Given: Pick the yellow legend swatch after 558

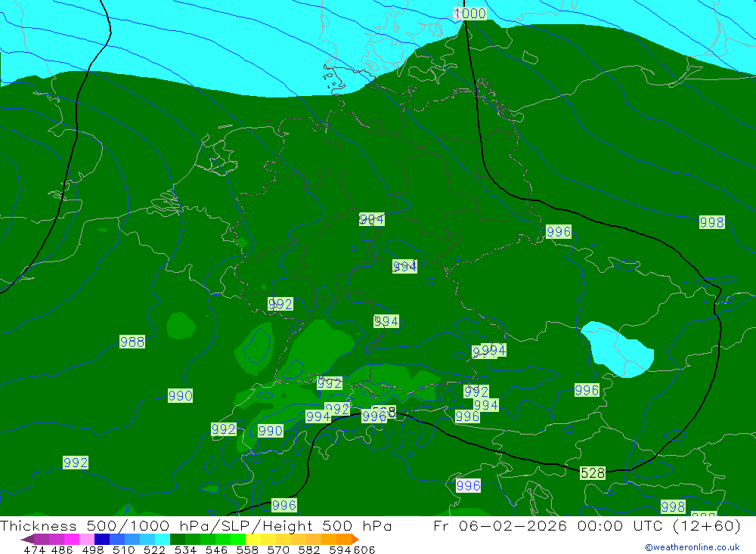Looking at the screenshot, I should (253, 539).
